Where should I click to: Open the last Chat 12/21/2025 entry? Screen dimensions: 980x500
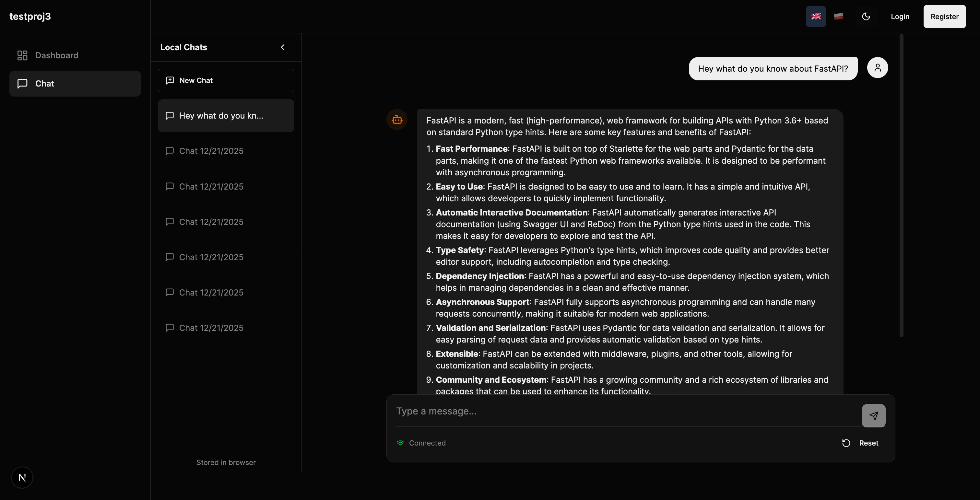pyautogui.click(x=211, y=327)
